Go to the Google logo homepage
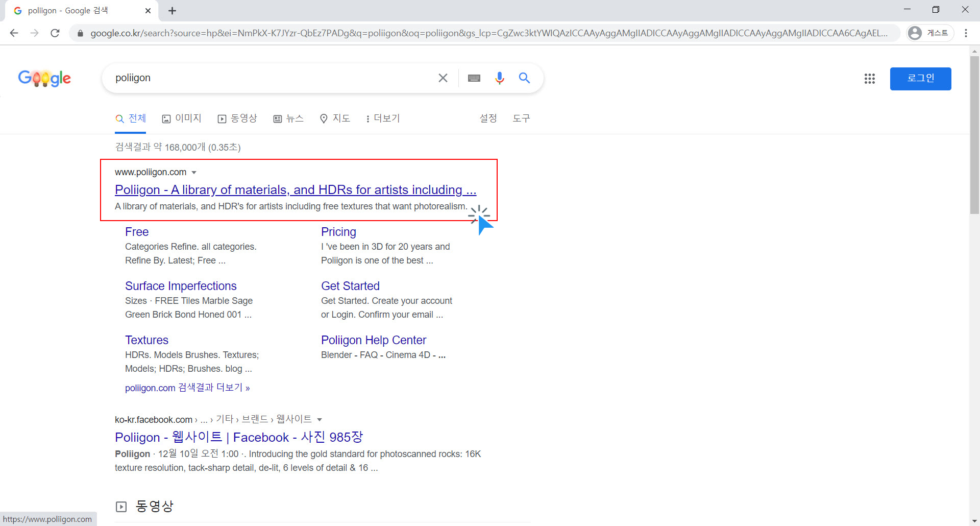The image size is (980, 526). click(44, 78)
